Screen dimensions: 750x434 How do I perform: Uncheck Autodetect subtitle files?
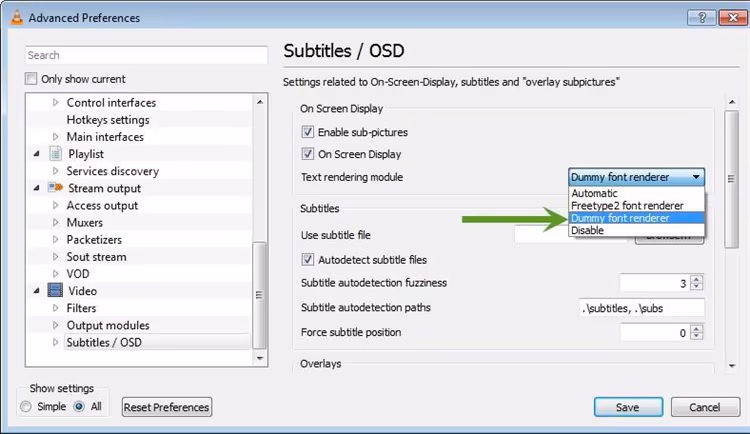click(x=308, y=259)
